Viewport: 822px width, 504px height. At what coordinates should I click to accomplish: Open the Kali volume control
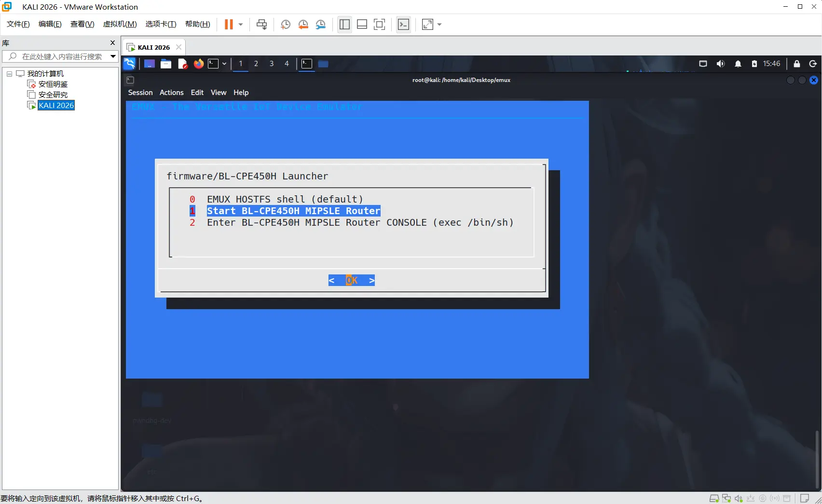(721, 64)
